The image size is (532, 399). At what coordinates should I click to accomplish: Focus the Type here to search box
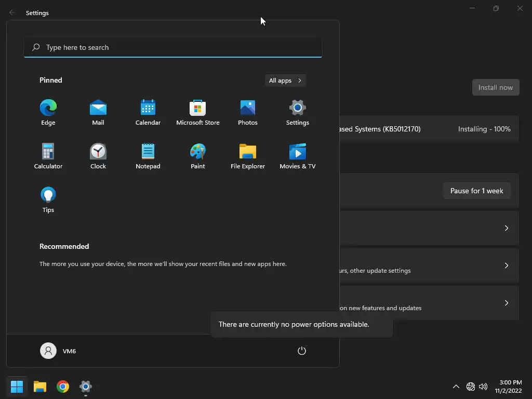click(x=173, y=47)
